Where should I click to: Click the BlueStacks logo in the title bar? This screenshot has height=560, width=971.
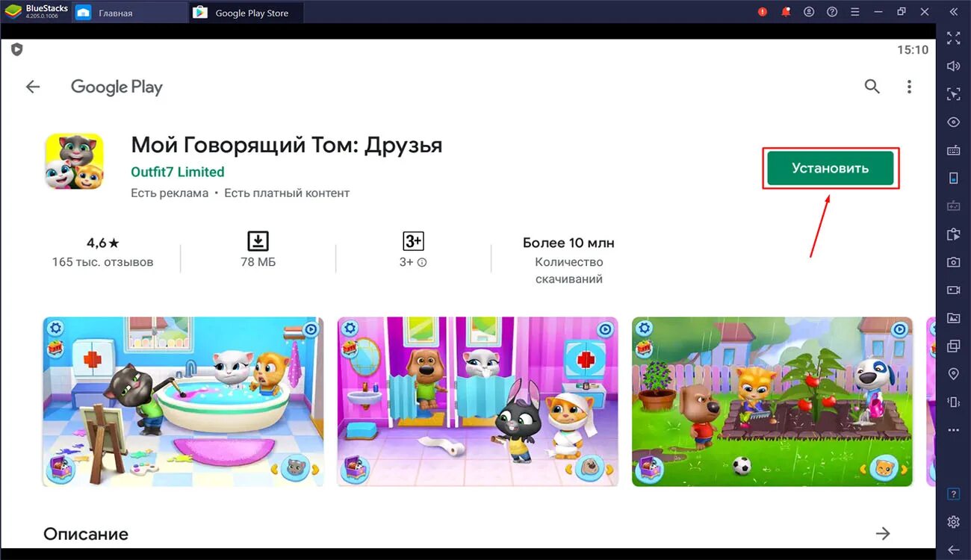click(x=13, y=12)
